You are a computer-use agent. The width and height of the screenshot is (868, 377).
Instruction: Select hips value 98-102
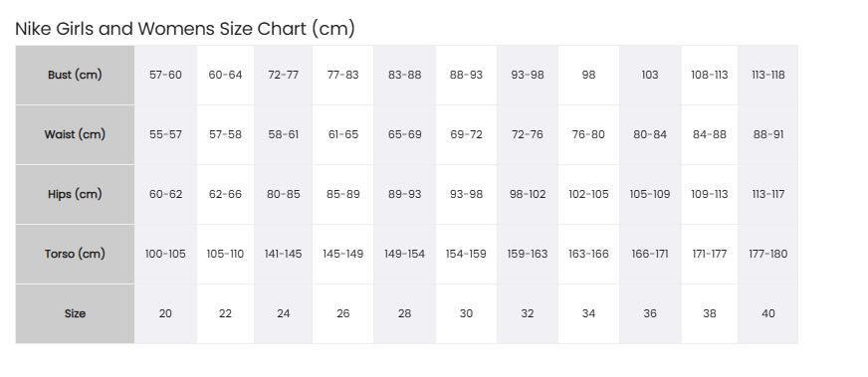pos(528,194)
